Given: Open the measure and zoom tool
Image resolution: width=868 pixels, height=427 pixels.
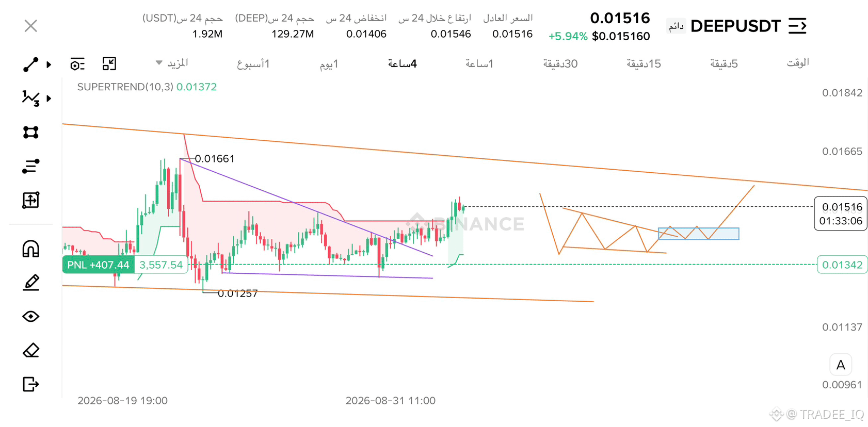Looking at the screenshot, I should [x=30, y=200].
